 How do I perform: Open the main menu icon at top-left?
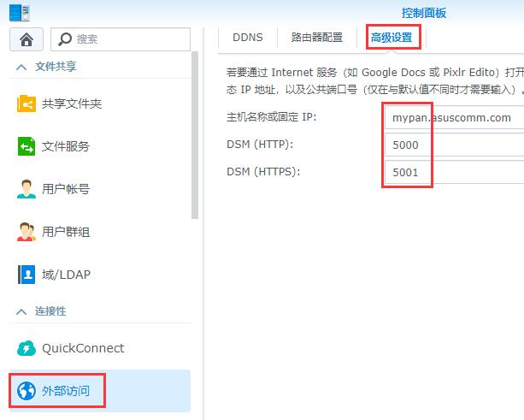(20, 13)
